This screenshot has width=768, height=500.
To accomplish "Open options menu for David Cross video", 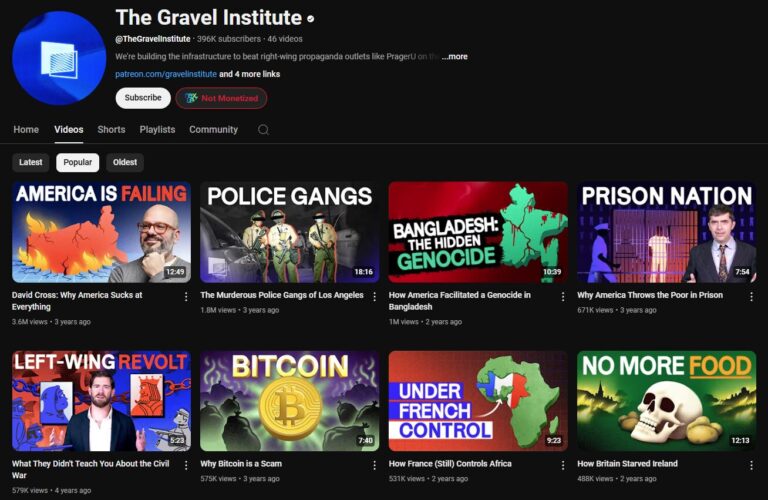I will click(x=186, y=297).
